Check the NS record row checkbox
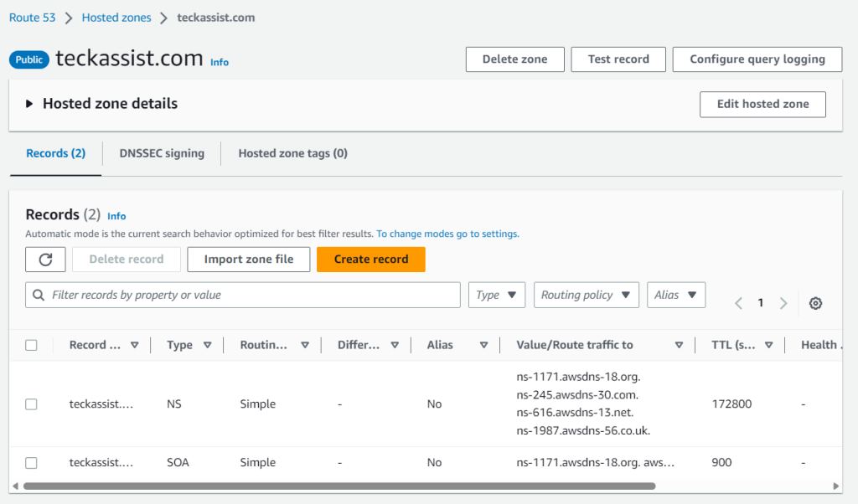 [31, 404]
